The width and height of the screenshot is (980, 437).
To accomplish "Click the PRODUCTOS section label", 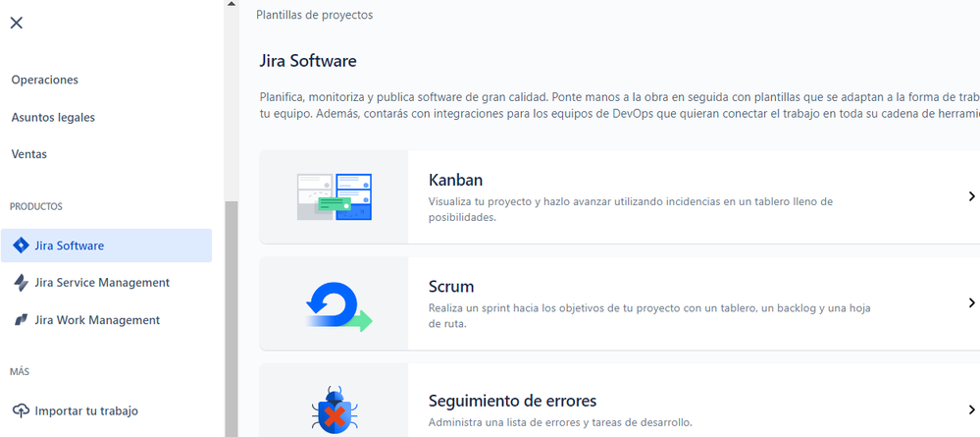I will (x=36, y=206).
